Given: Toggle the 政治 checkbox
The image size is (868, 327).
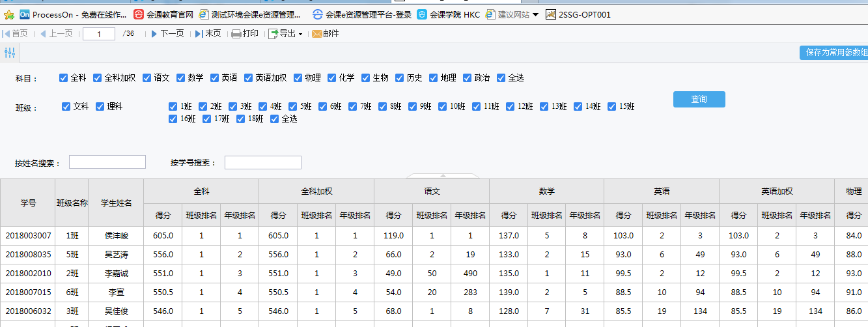Looking at the screenshot, I should [x=468, y=78].
